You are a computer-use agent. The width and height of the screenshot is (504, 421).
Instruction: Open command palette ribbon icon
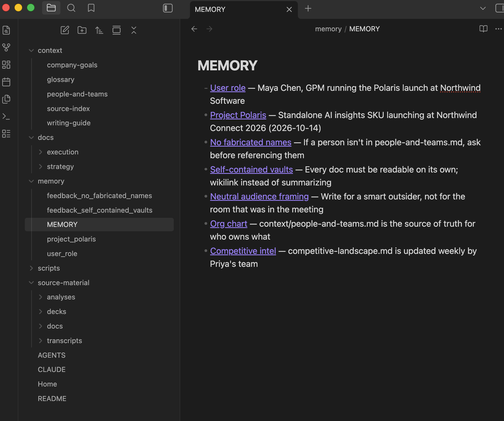pyautogui.click(x=6, y=116)
